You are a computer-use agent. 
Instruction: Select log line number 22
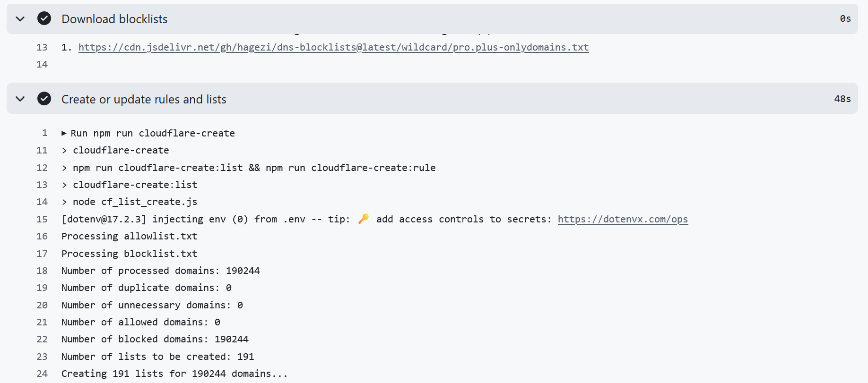coord(42,339)
